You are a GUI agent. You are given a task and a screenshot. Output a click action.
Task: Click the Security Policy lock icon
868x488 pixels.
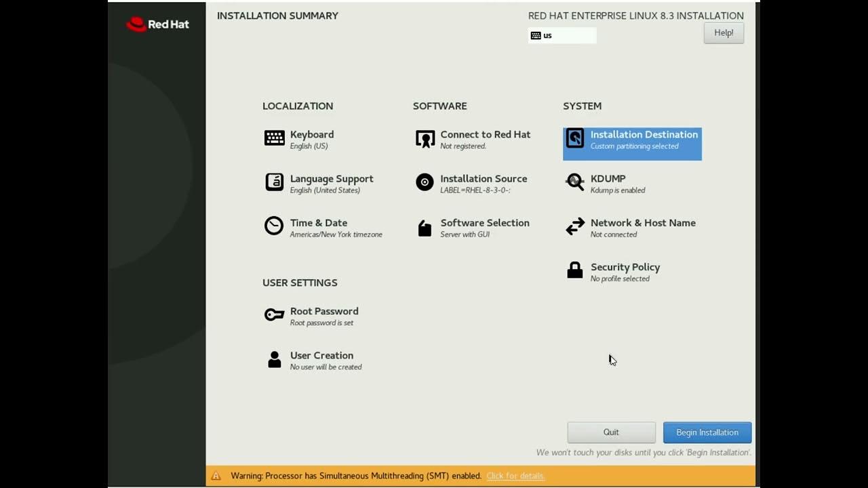(575, 270)
